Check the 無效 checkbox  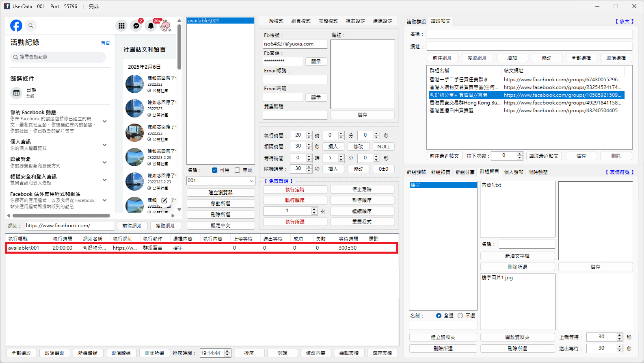(238, 170)
